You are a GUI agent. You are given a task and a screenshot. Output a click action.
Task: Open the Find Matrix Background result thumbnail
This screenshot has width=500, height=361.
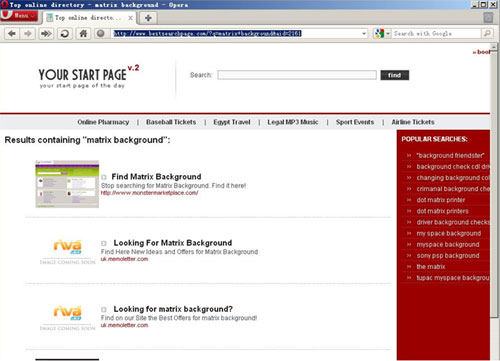click(x=67, y=184)
